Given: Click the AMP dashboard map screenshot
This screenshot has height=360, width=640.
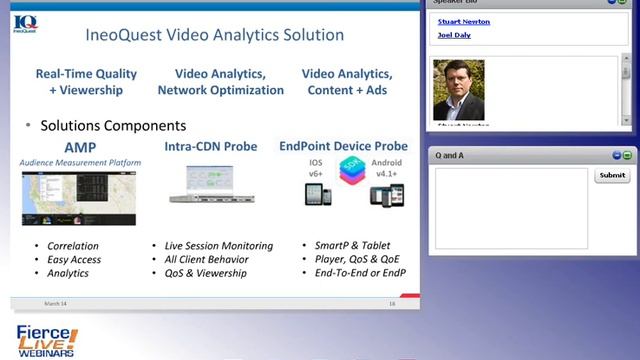Looking at the screenshot, I should click(79, 198).
